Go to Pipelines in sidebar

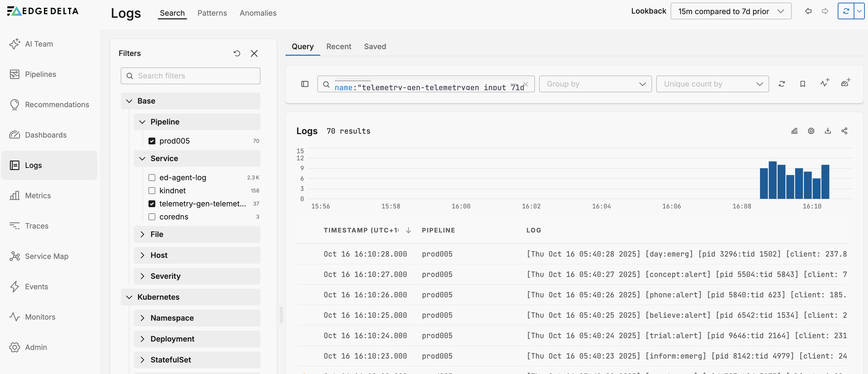[41, 74]
